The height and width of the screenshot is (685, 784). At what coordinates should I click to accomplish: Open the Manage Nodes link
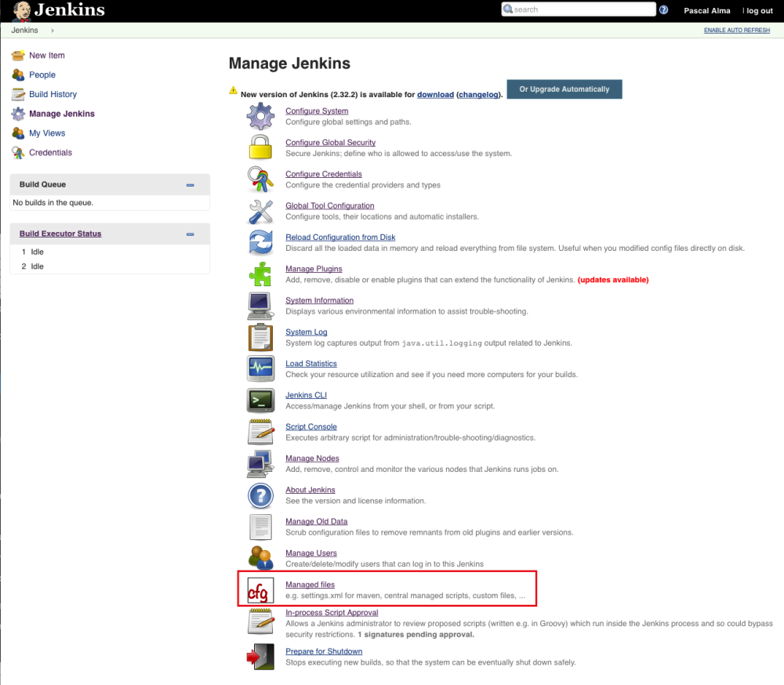coord(313,458)
